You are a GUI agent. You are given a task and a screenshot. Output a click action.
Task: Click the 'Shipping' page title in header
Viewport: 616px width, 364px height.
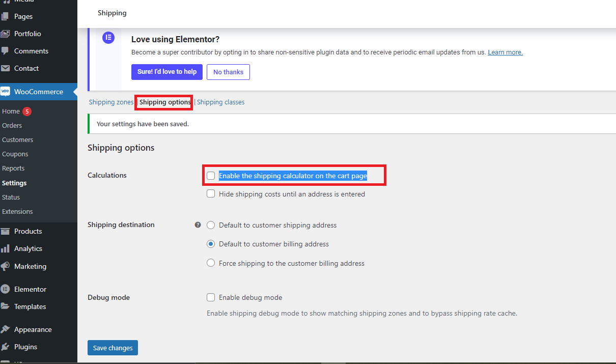(x=112, y=13)
